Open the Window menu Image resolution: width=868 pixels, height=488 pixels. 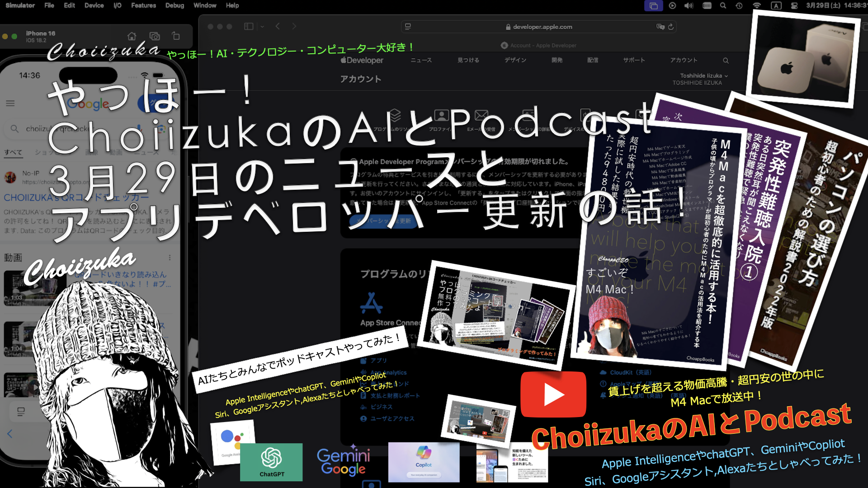point(205,5)
